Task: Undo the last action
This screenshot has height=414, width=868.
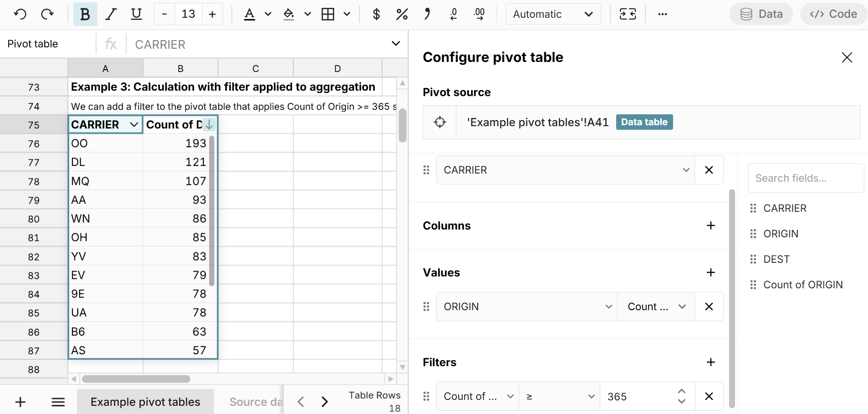Action: click(20, 14)
